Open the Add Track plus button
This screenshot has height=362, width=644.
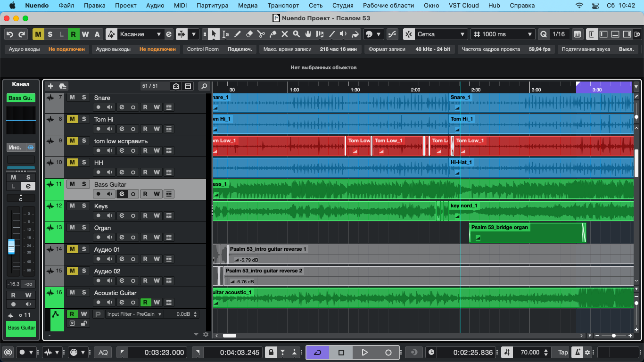(51, 86)
